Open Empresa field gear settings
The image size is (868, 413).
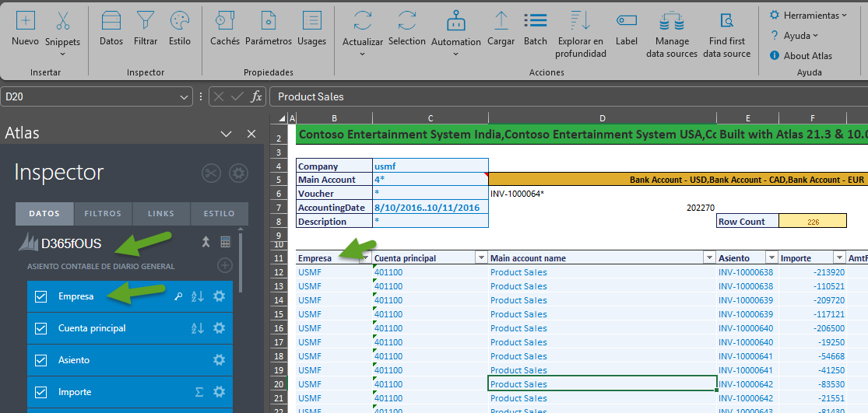[x=220, y=296]
